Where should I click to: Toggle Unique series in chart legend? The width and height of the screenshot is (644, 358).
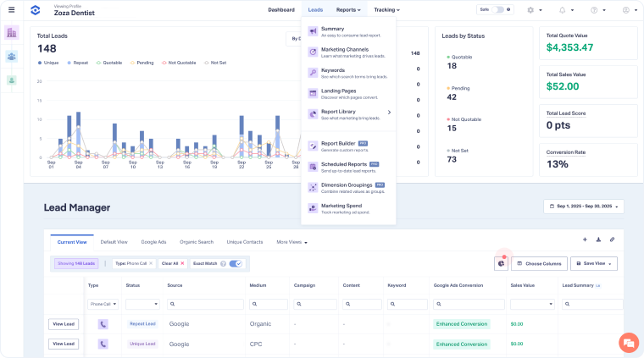pyautogui.click(x=47, y=63)
